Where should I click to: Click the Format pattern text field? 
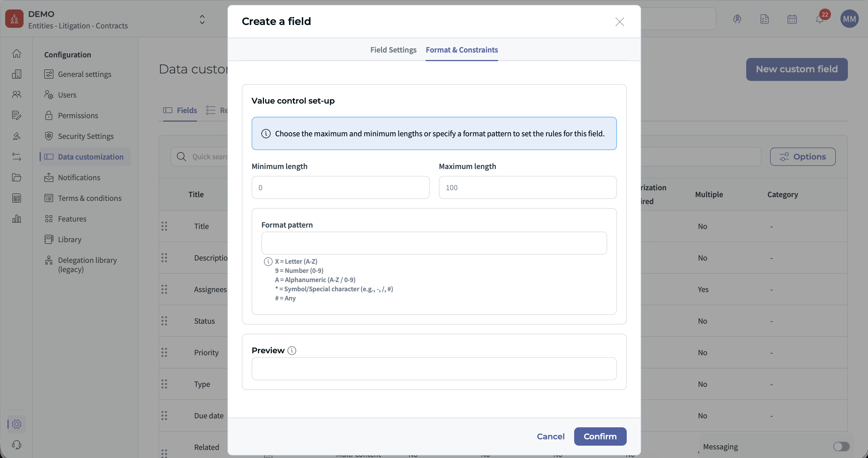[x=434, y=243]
